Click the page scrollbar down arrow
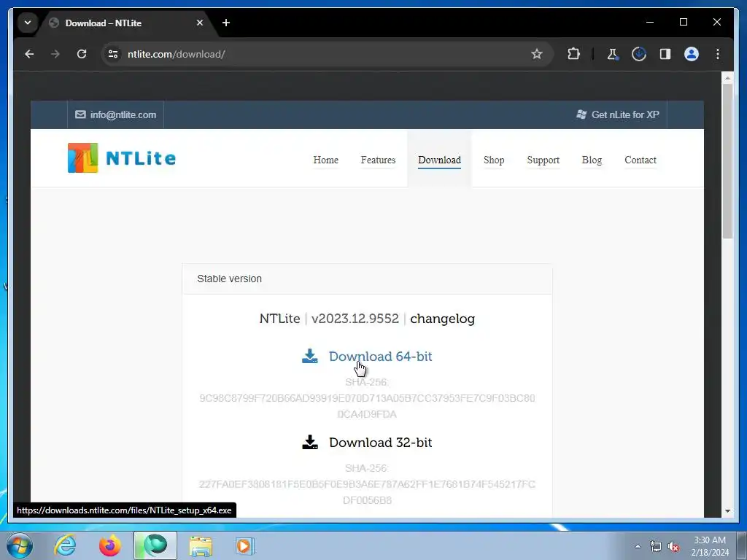This screenshot has height=560, width=747. (x=727, y=511)
